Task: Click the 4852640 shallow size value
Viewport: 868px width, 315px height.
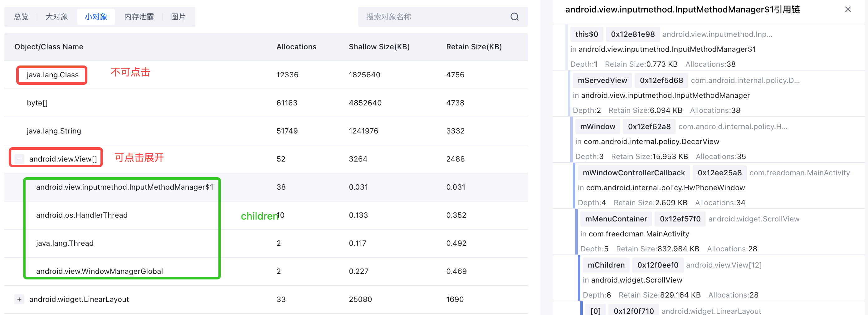Action: click(365, 103)
